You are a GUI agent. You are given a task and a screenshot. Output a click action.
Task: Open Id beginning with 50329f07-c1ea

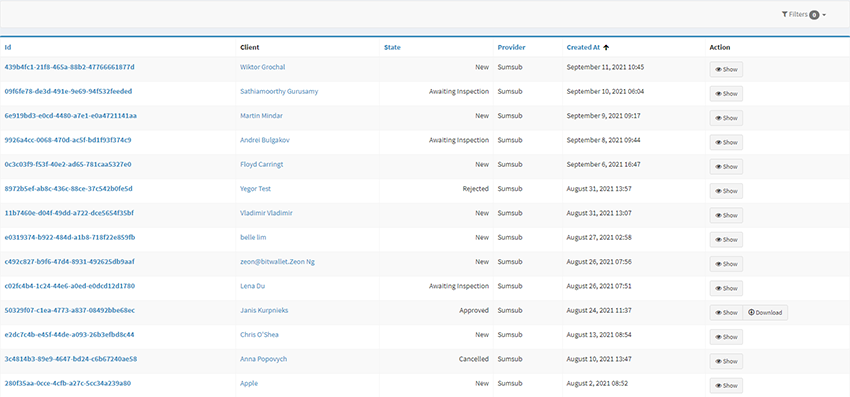69,310
